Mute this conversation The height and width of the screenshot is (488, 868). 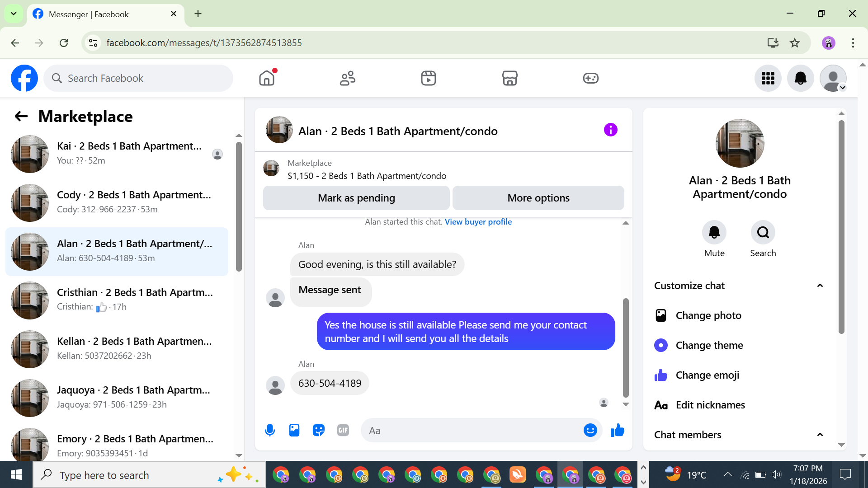tap(714, 233)
